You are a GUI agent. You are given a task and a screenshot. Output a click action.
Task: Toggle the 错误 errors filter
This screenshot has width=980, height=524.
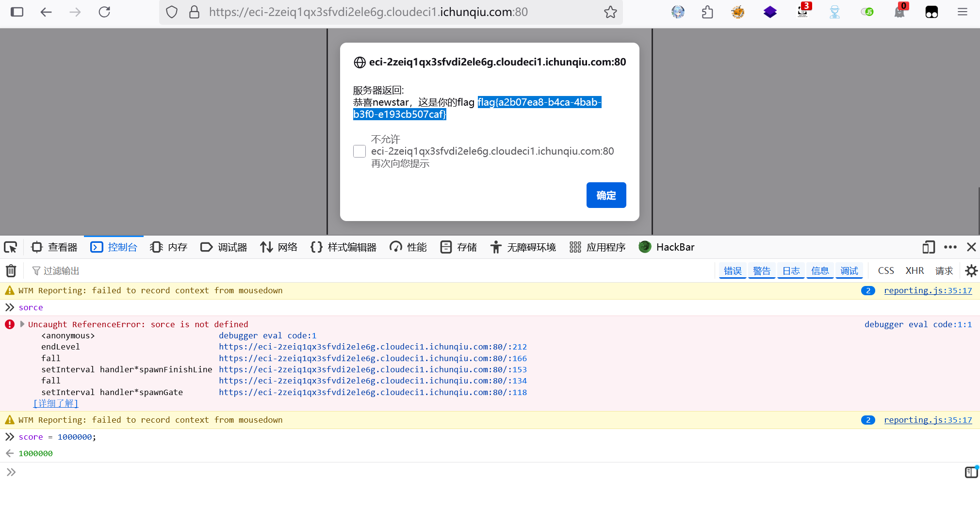(733, 270)
